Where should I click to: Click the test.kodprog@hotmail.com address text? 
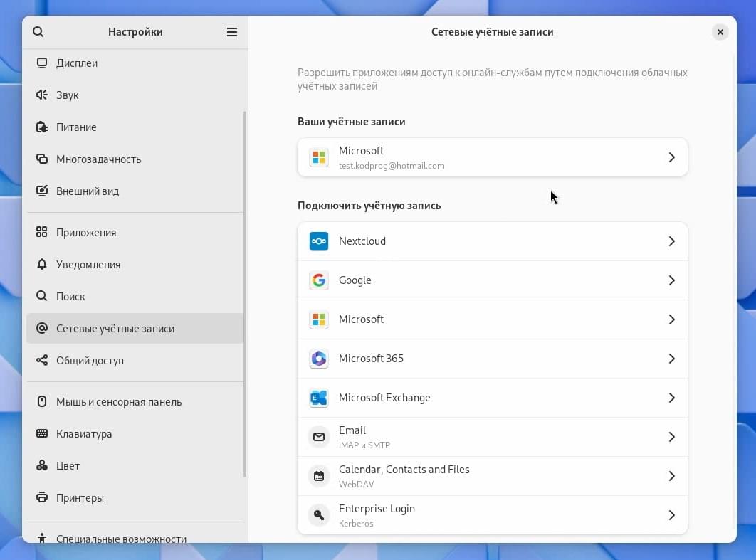(x=392, y=166)
